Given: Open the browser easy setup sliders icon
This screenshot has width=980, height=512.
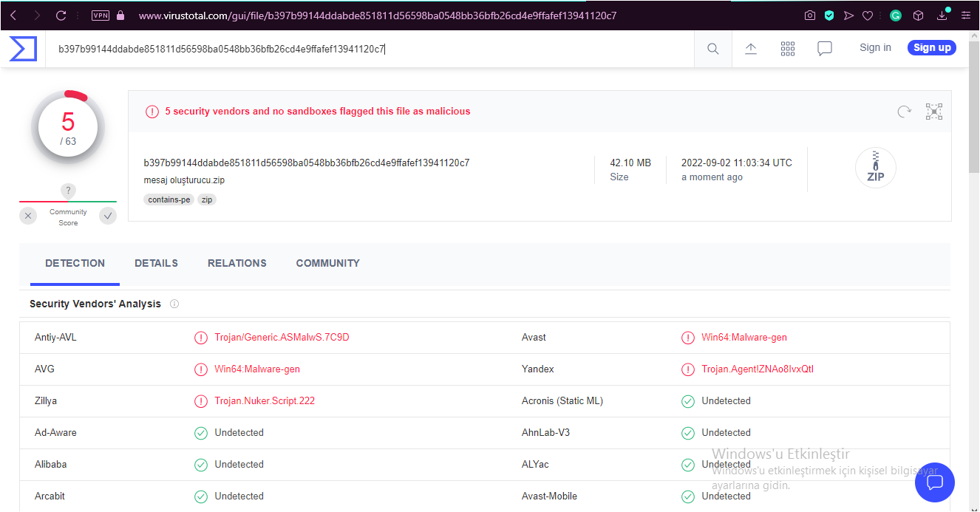Looking at the screenshot, I should [966, 15].
